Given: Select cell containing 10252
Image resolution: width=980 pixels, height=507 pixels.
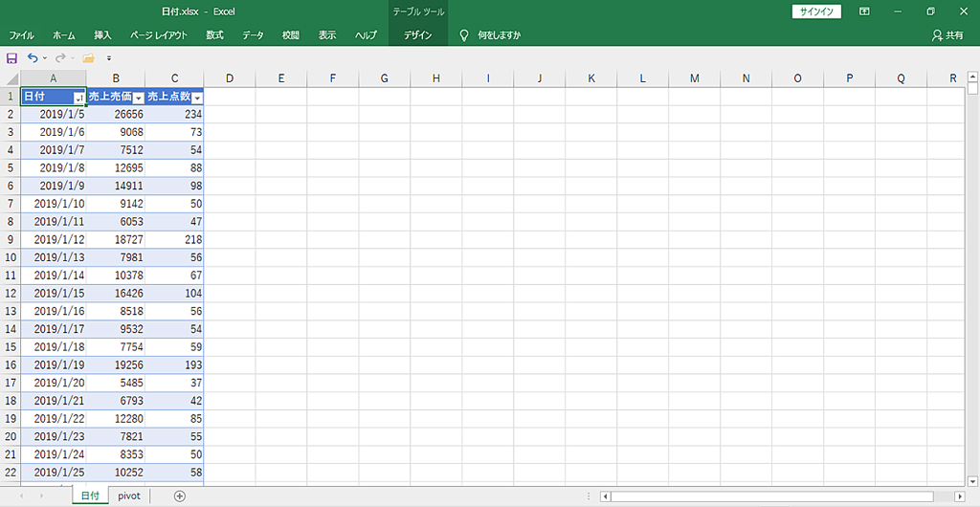Looking at the screenshot, I should pos(116,472).
